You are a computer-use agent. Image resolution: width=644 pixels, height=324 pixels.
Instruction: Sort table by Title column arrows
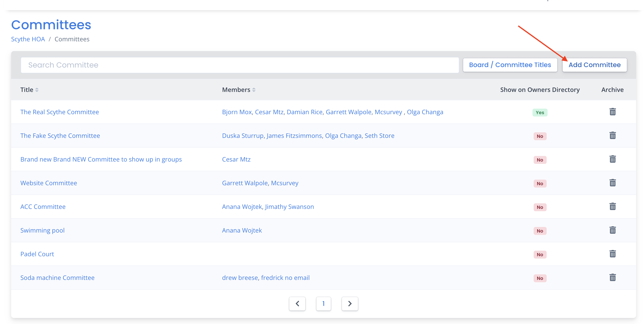click(x=37, y=90)
